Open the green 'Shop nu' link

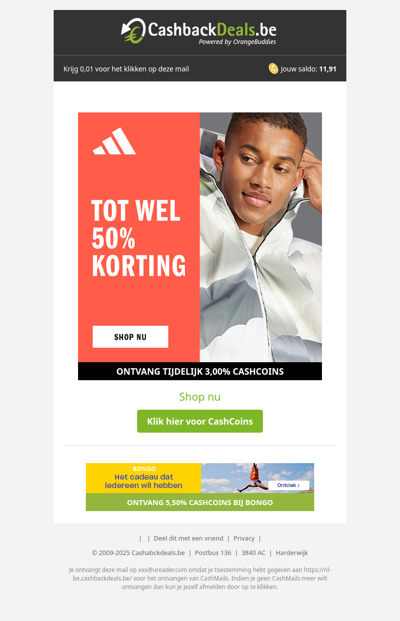point(200,397)
